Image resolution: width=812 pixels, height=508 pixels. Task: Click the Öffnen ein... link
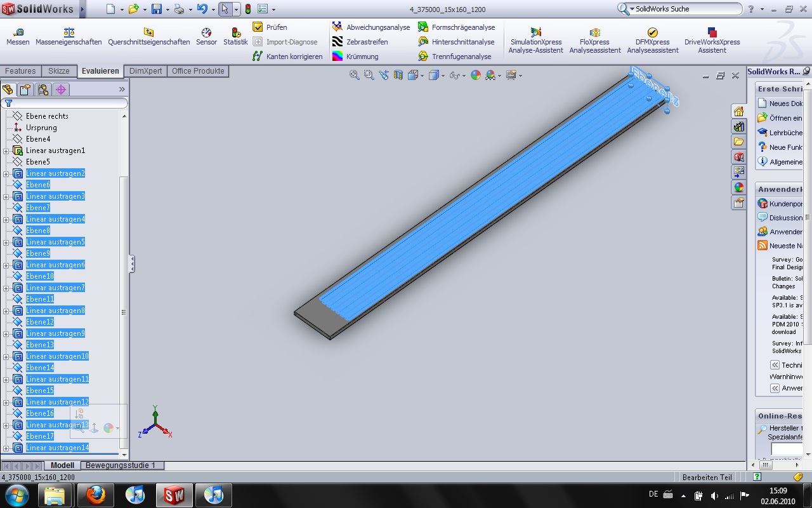click(x=780, y=118)
